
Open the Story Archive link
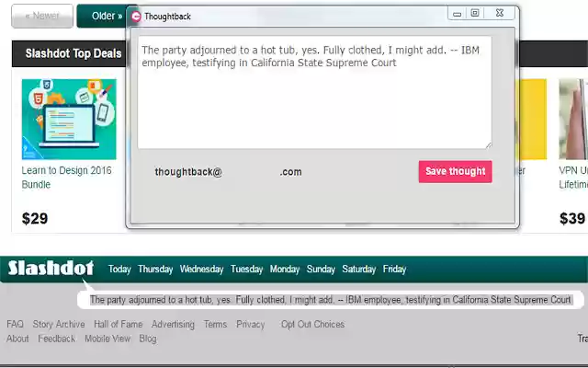coord(59,324)
